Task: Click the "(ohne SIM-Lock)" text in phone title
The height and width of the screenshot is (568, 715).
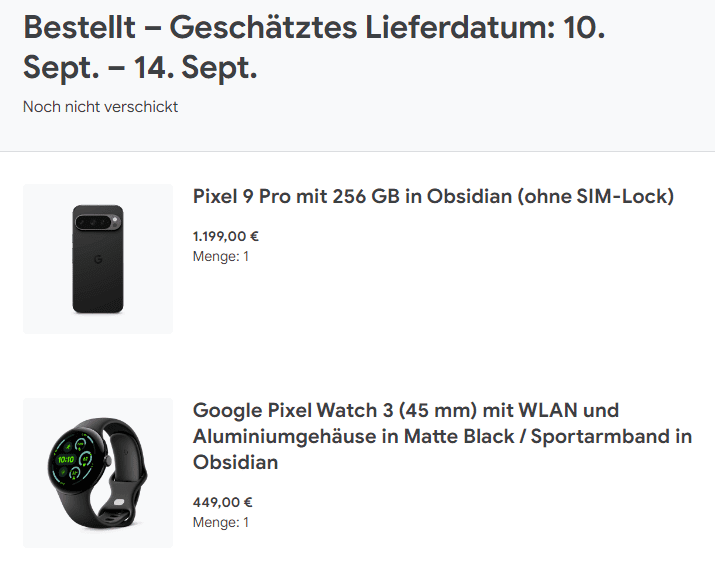Action: pyautogui.click(x=596, y=196)
